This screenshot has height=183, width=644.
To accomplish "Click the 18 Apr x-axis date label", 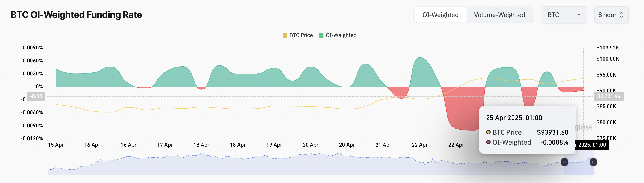I will pos(201,145).
